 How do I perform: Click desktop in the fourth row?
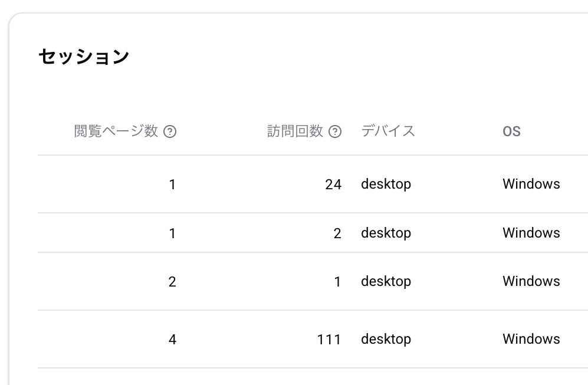386,339
